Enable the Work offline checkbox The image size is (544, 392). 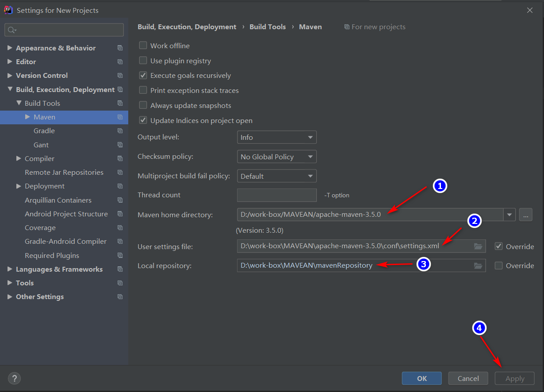click(143, 46)
